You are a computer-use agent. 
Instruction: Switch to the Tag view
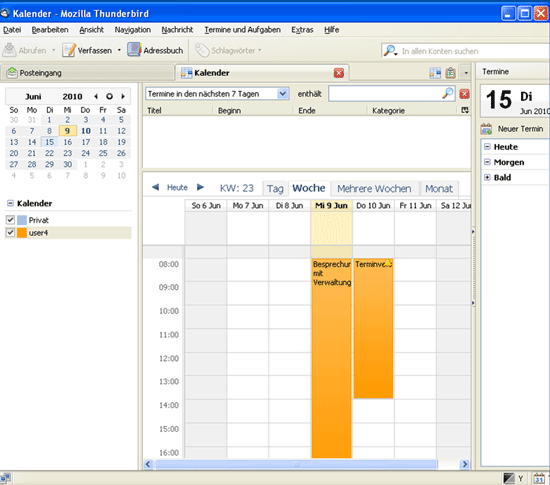[x=275, y=189]
